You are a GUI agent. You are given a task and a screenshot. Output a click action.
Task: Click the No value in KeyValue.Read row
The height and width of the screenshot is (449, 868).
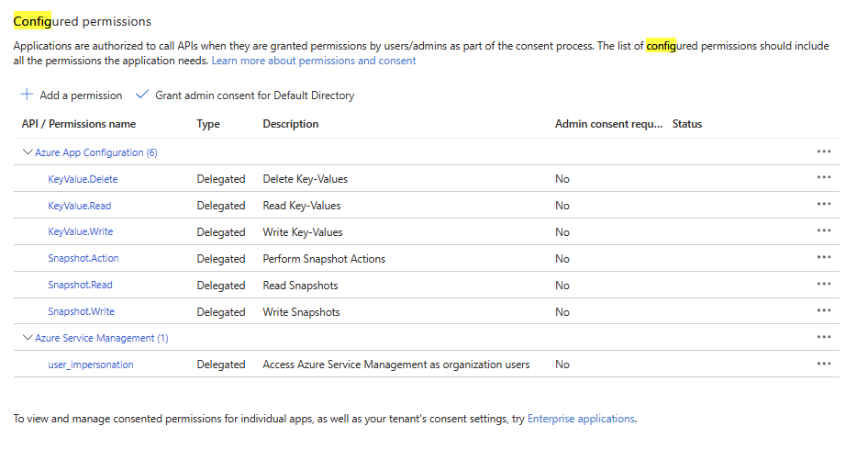(562, 206)
